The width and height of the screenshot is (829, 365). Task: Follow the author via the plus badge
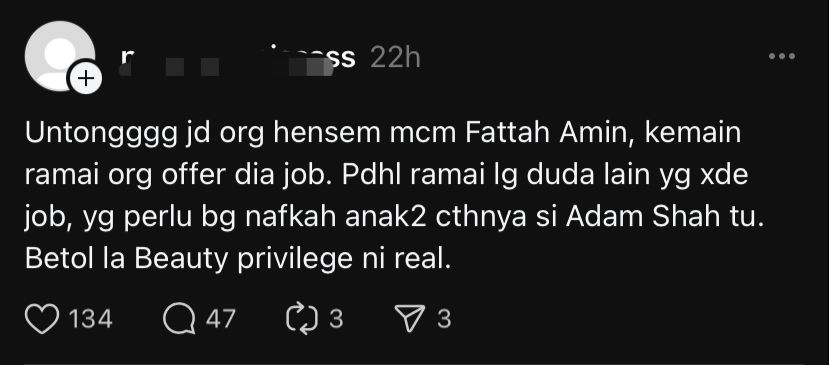click(85, 79)
